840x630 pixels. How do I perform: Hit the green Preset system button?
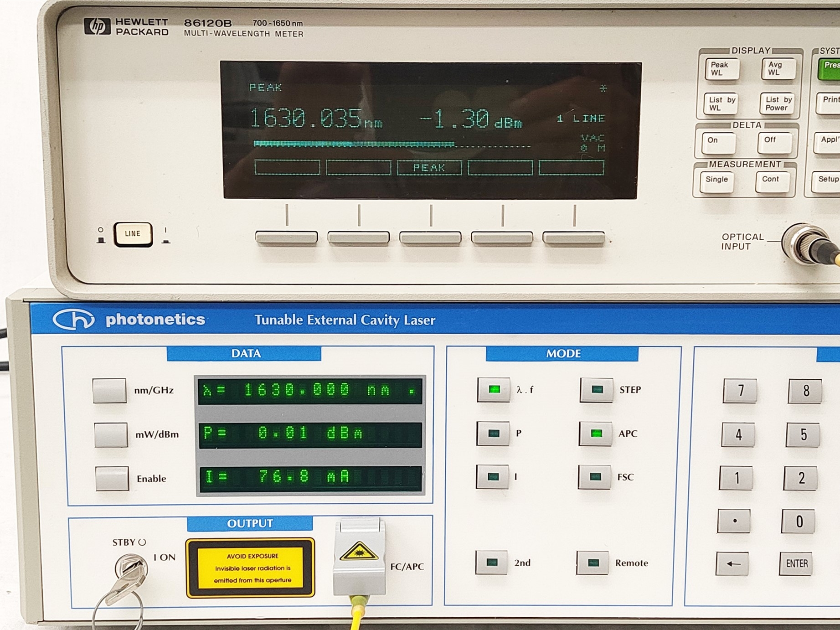tap(829, 69)
